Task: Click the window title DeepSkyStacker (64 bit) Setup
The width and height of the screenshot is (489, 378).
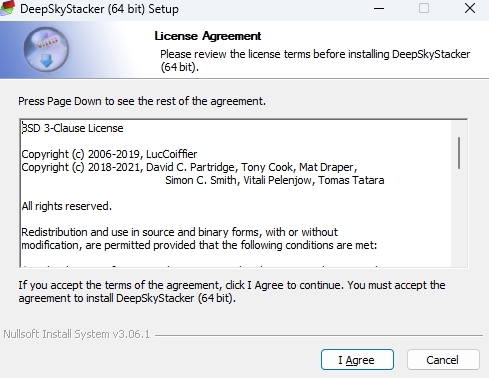Action: (99, 9)
